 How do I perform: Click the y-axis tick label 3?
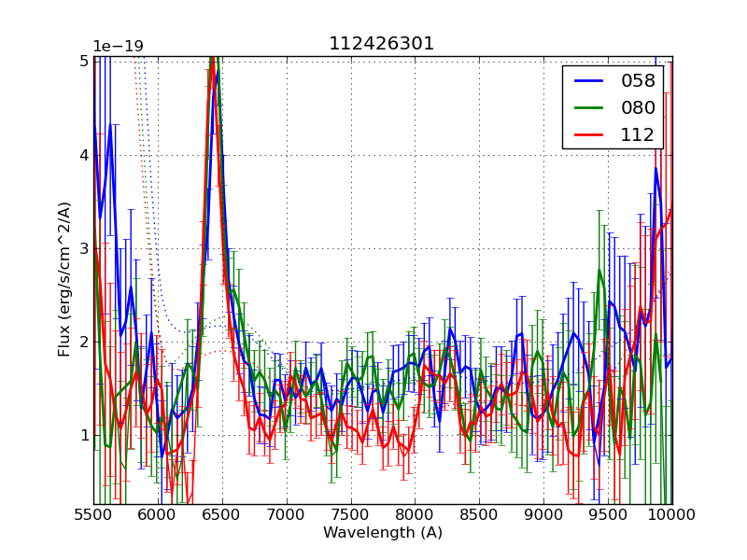[x=84, y=248]
